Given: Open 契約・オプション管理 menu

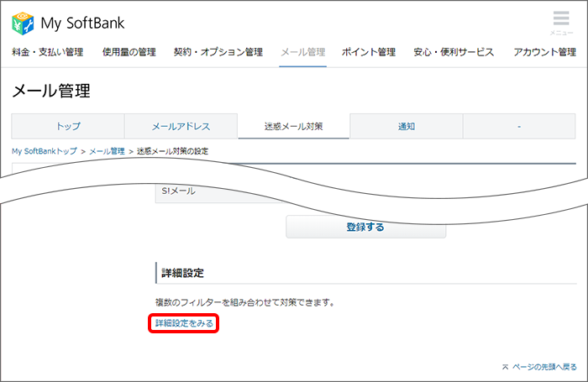Looking at the screenshot, I should 218,52.
